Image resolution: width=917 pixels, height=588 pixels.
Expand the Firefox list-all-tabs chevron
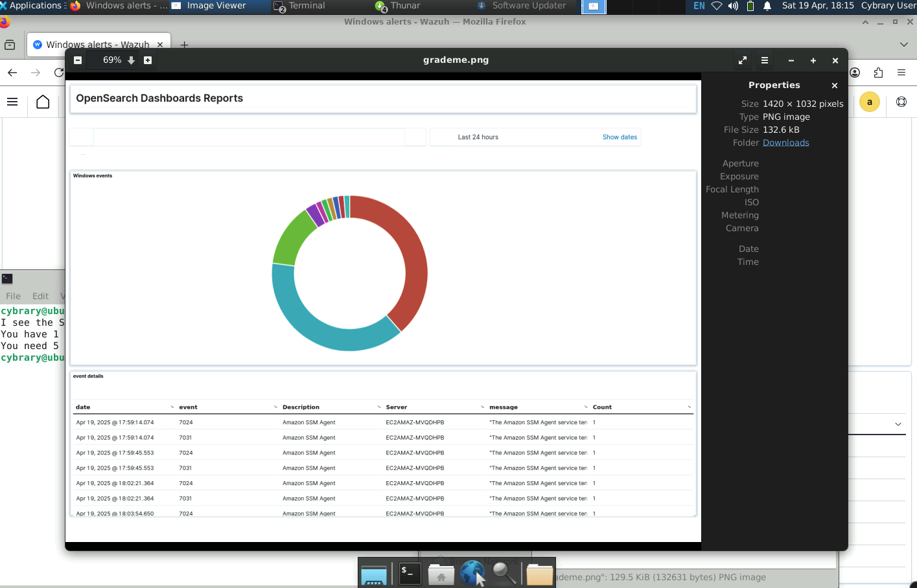tap(904, 45)
